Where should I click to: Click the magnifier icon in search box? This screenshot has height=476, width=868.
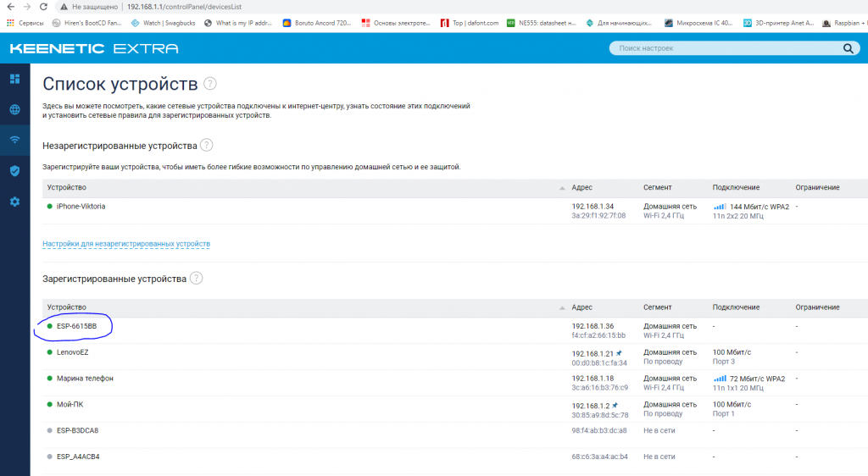click(x=846, y=48)
